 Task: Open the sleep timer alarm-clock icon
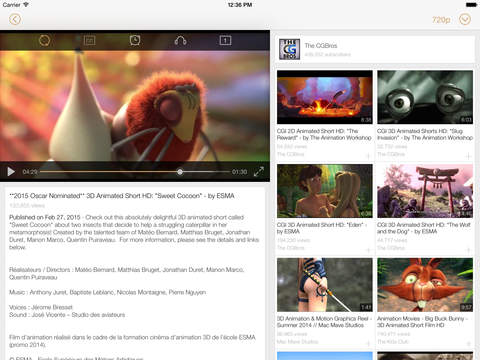click(x=135, y=40)
